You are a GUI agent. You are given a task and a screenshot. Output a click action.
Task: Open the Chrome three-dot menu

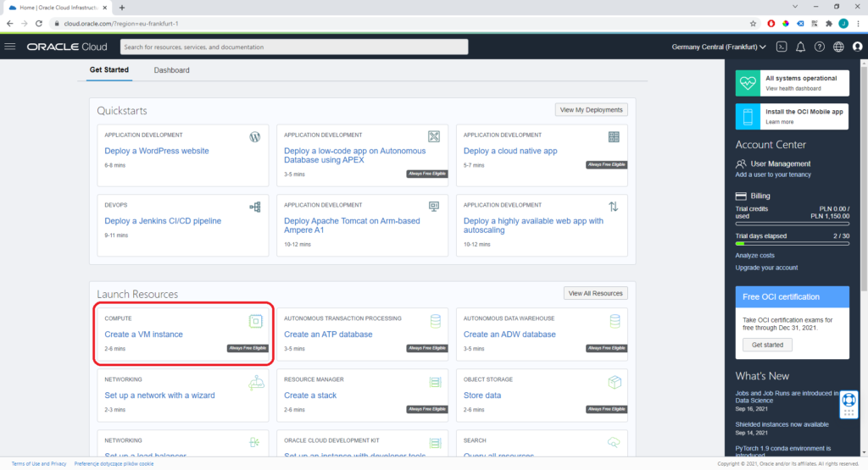pos(858,24)
